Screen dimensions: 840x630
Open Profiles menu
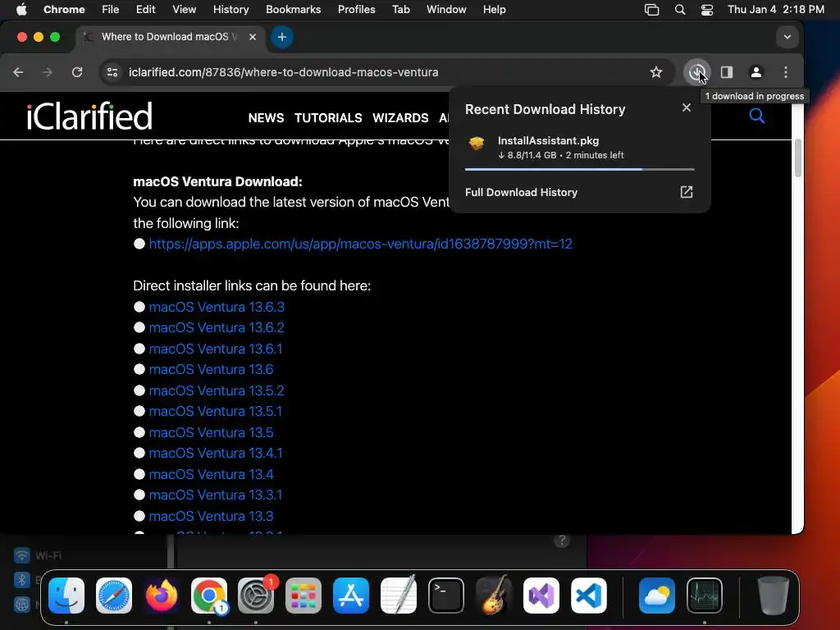tap(356, 9)
